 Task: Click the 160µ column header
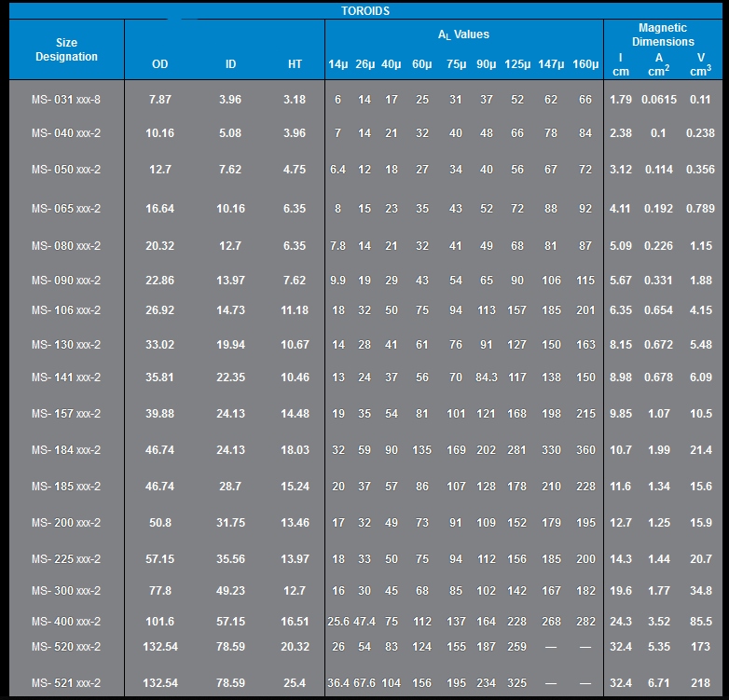pyautogui.click(x=585, y=64)
